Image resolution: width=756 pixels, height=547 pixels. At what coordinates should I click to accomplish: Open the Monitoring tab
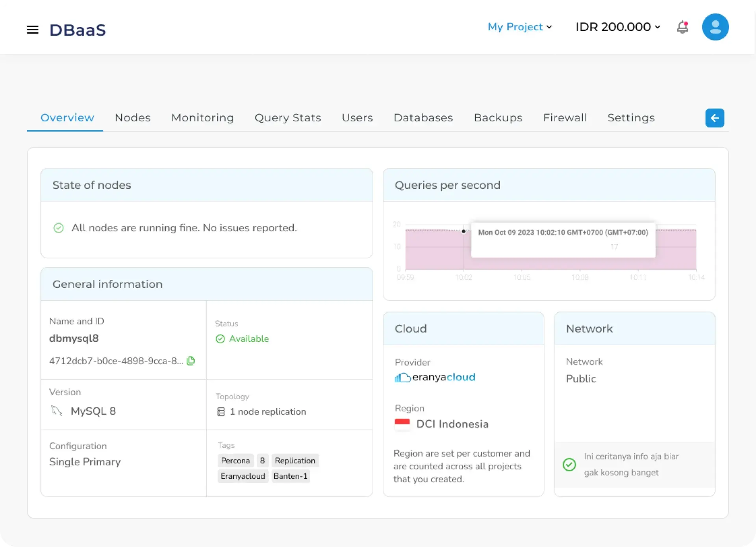[x=202, y=117]
